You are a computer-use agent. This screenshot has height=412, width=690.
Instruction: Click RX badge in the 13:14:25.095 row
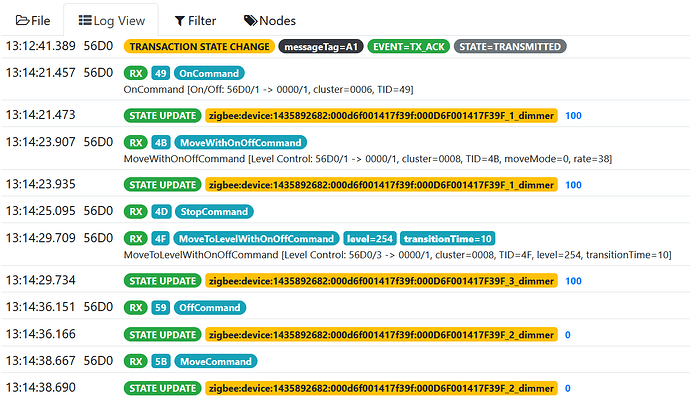pos(136,212)
